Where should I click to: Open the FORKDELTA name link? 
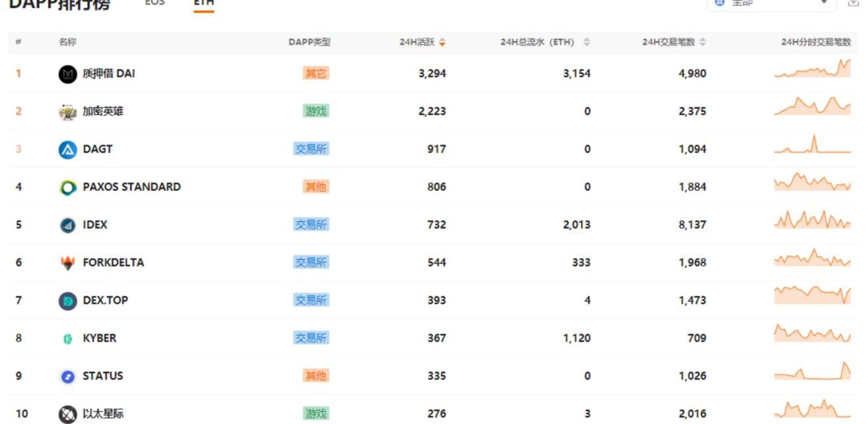(x=113, y=262)
